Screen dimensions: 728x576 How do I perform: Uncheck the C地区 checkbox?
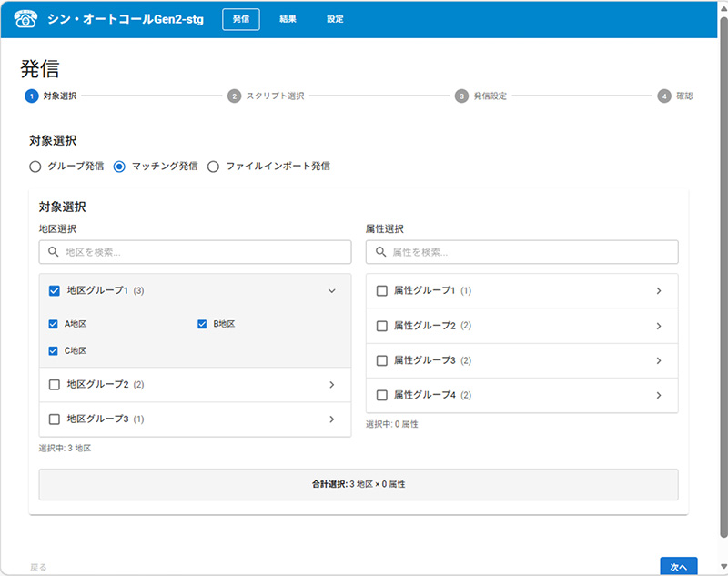point(54,351)
